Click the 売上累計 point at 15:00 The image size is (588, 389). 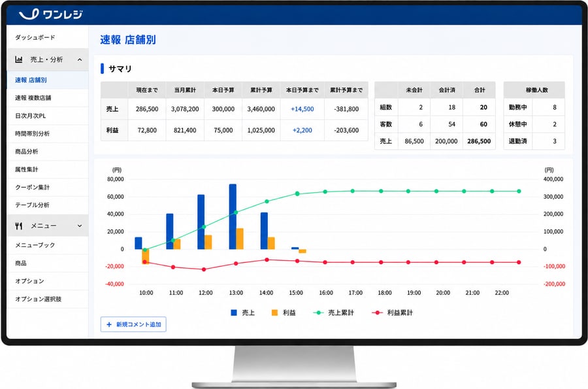pos(297,194)
